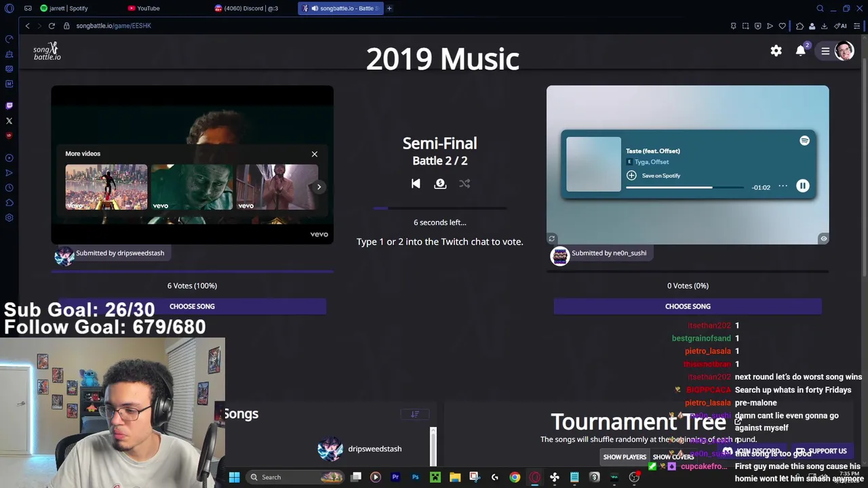
Task: Click the Spotify logo in the embed
Action: click(x=804, y=141)
